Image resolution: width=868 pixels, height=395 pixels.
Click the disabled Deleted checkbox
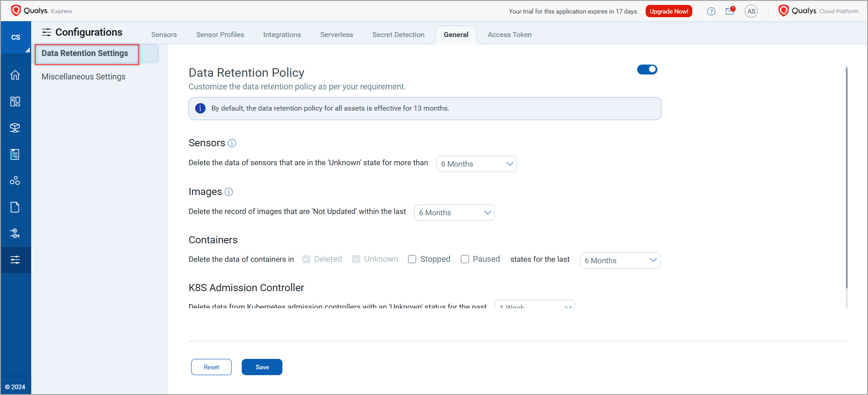[306, 259]
